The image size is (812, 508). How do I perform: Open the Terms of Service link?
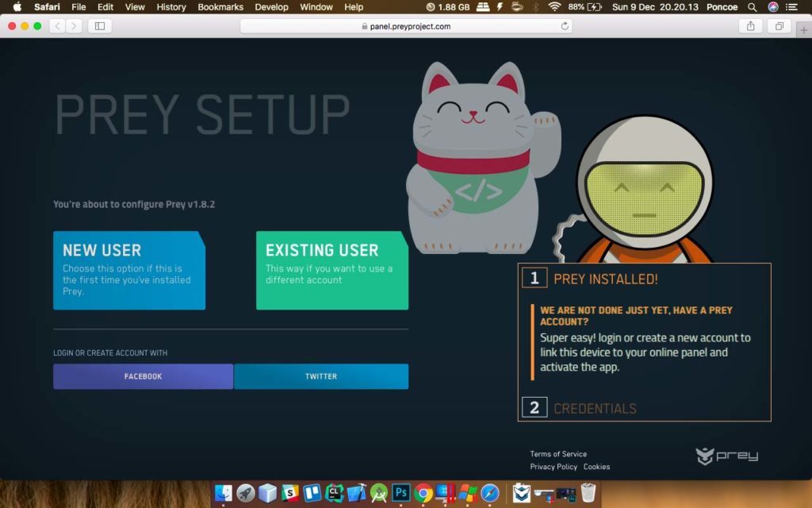click(x=558, y=453)
